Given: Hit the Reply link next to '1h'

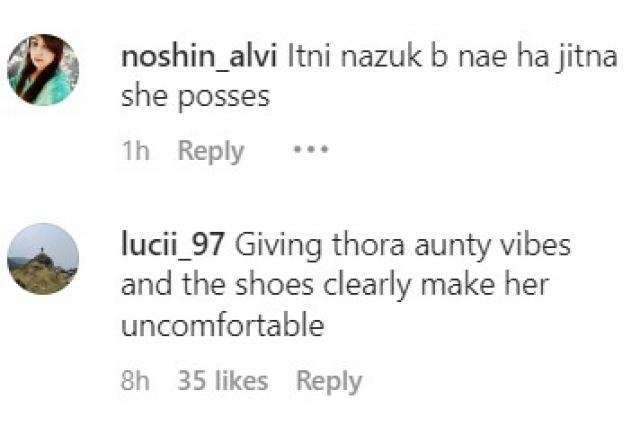Looking at the screenshot, I should (210, 151).
